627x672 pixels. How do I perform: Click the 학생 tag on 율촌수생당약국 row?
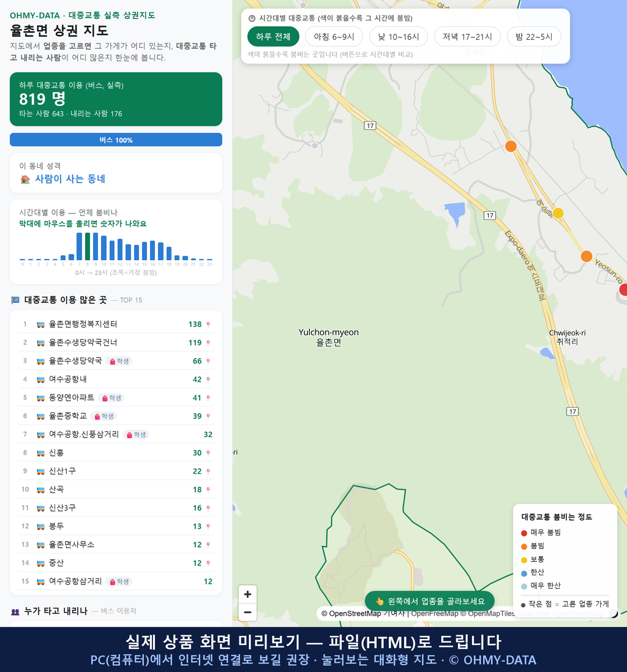pos(119,361)
